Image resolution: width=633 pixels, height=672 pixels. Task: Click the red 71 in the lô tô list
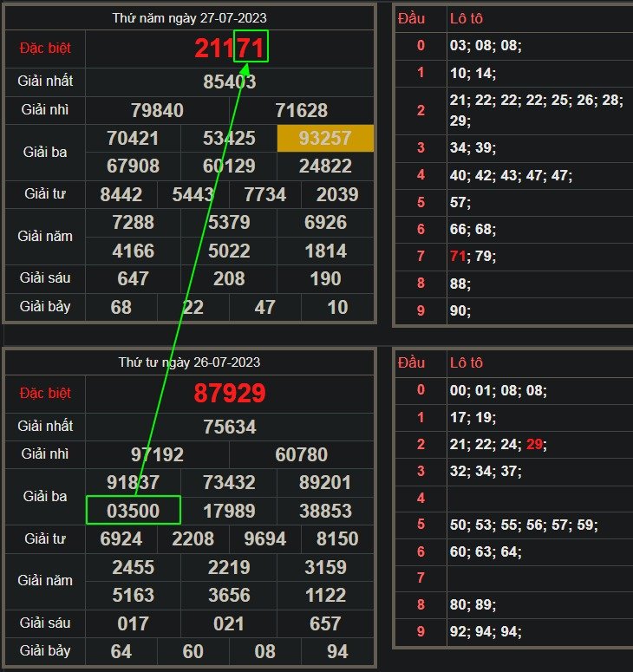tap(459, 257)
